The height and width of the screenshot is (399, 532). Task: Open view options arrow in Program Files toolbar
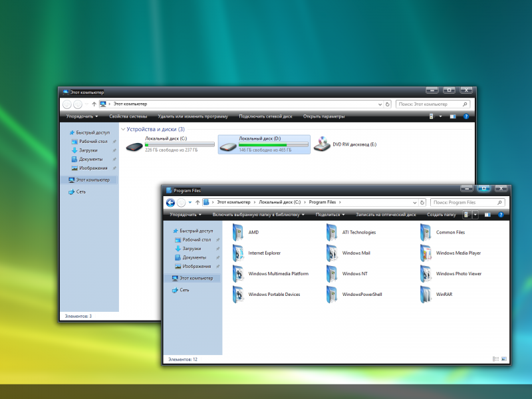point(475,215)
